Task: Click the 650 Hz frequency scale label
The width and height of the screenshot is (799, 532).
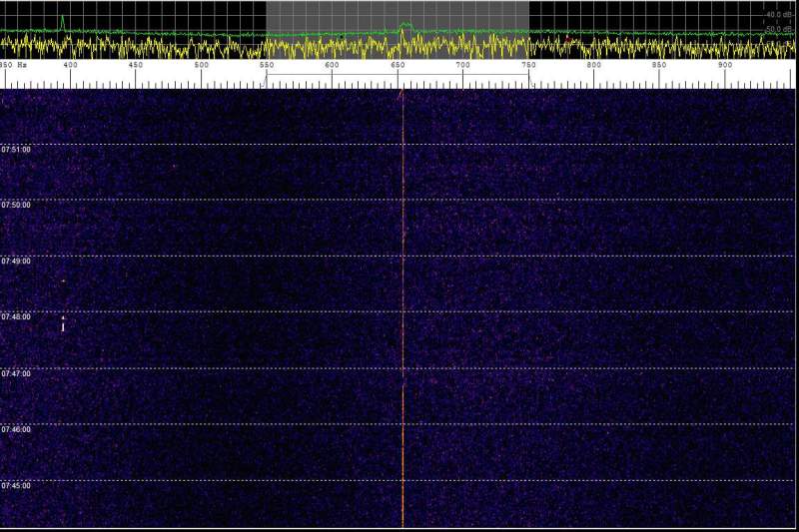Action: 398,65
